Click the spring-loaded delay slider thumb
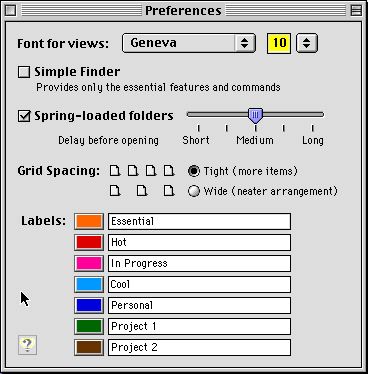The height and width of the screenshot is (374, 368). pyautogui.click(x=255, y=116)
